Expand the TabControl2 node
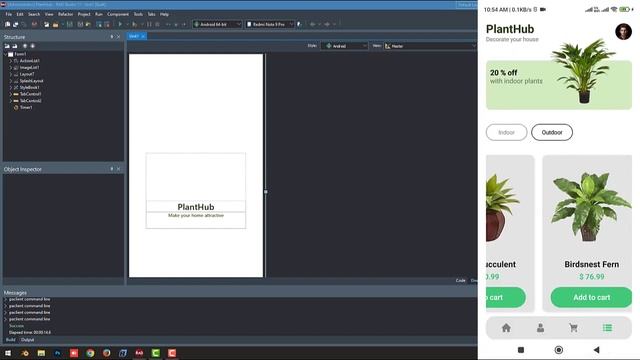640x360 pixels. [x=11, y=100]
